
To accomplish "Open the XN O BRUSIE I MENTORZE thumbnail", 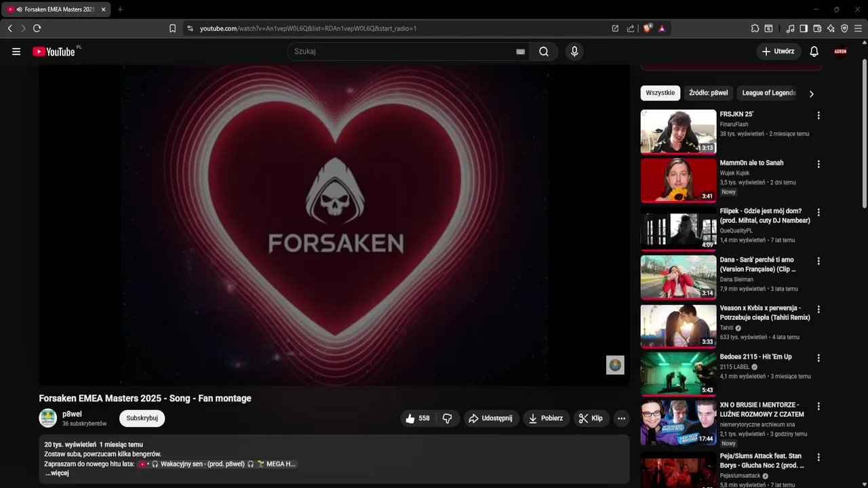I will point(678,422).
